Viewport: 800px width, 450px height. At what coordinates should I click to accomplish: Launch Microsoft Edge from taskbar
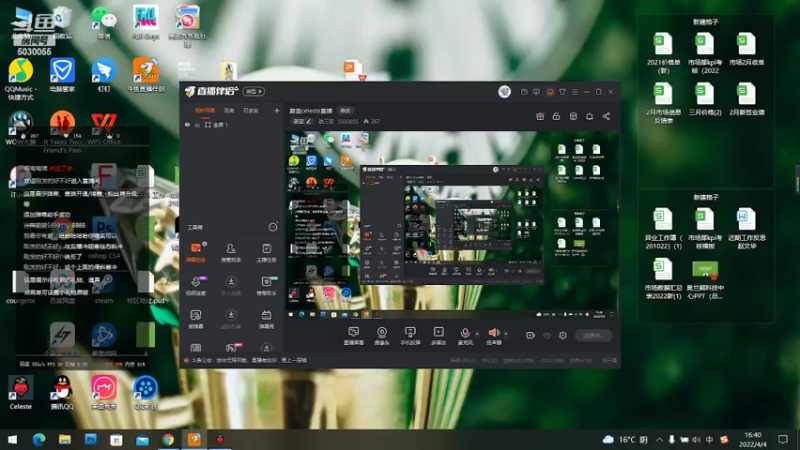pyautogui.click(x=39, y=439)
